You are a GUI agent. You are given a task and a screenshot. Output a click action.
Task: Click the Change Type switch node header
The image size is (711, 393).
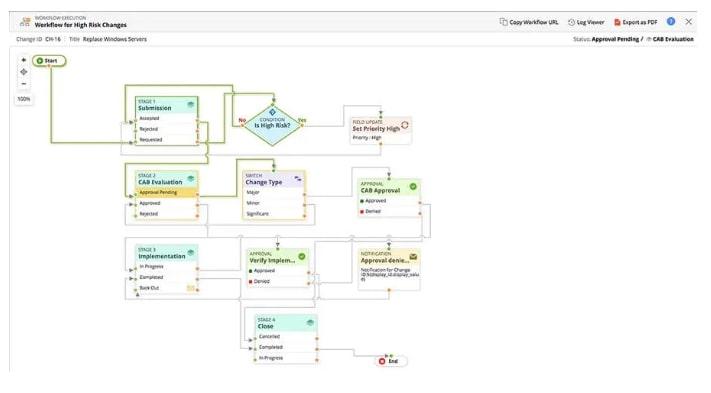pos(274,179)
